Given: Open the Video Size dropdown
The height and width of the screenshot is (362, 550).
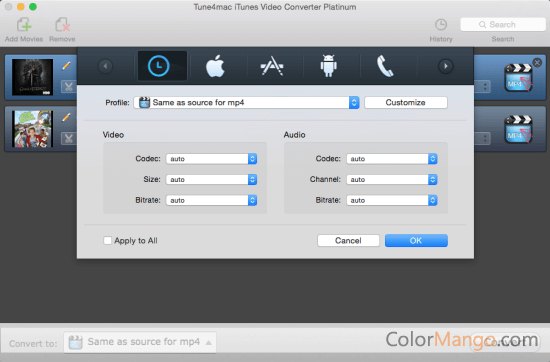Looking at the screenshot, I should pos(212,180).
